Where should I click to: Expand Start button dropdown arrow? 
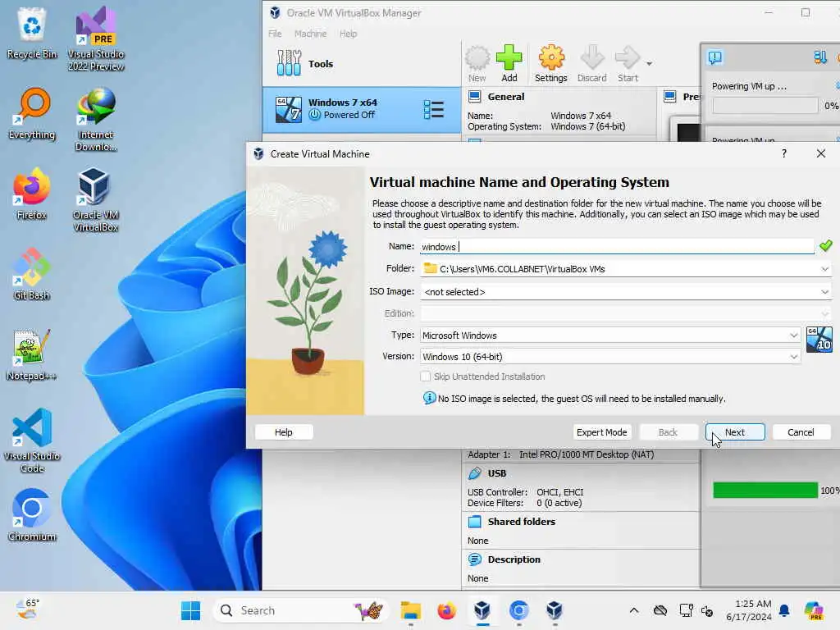pos(650,64)
